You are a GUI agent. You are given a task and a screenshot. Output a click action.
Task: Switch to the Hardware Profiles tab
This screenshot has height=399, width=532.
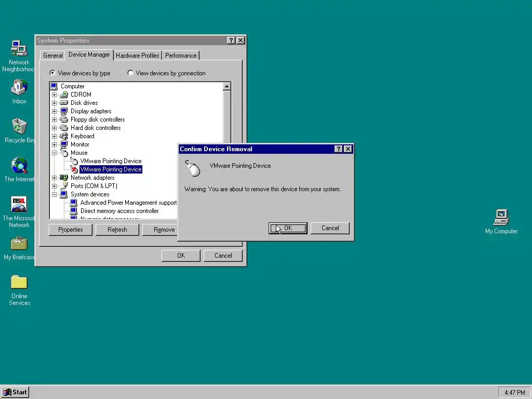[x=137, y=55]
